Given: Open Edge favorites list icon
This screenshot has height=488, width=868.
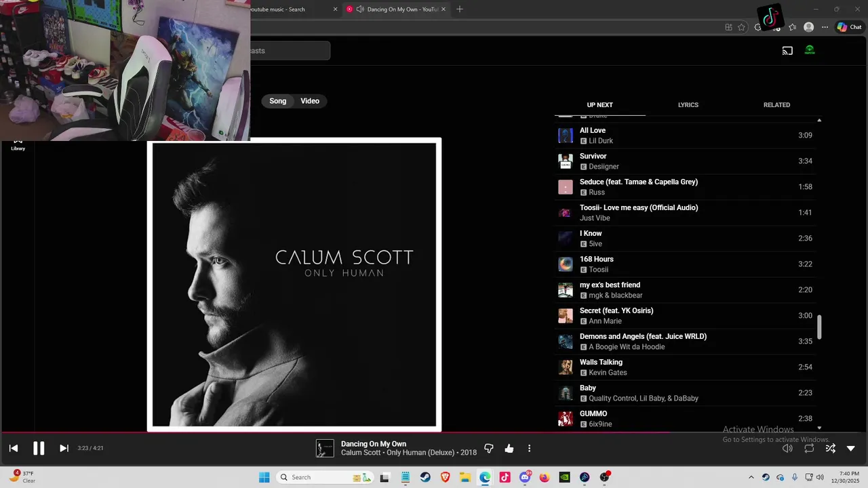Looking at the screenshot, I should point(793,27).
